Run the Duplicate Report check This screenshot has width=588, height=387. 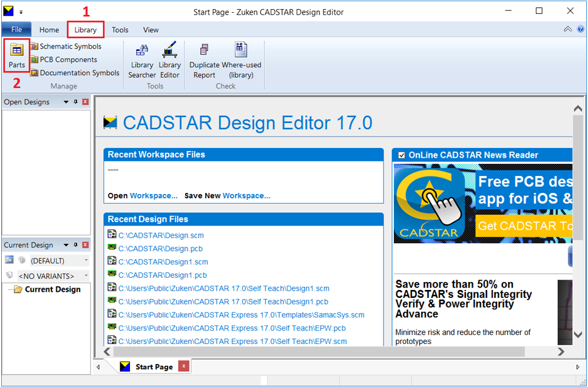[x=204, y=60]
